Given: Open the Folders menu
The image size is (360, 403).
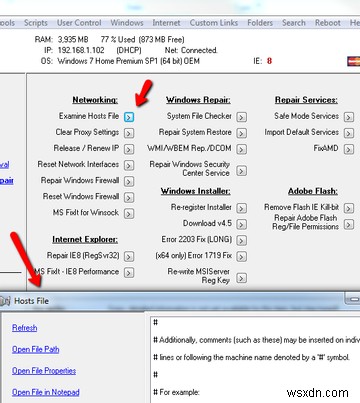Looking at the screenshot, I should 260,23.
